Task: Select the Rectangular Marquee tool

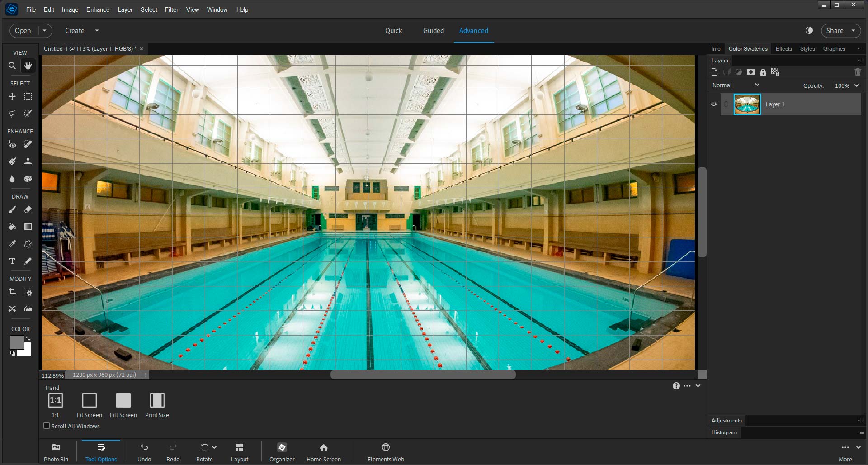Action: 28,97
